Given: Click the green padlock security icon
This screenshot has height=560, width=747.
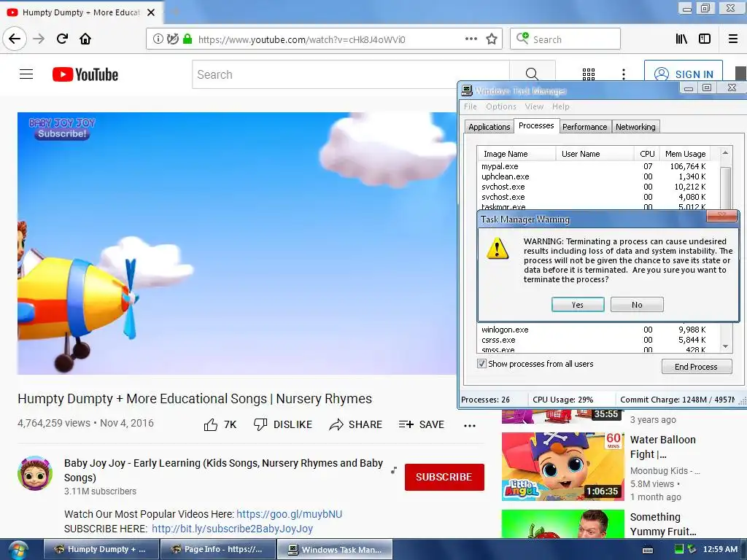Looking at the screenshot, I should (187, 39).
